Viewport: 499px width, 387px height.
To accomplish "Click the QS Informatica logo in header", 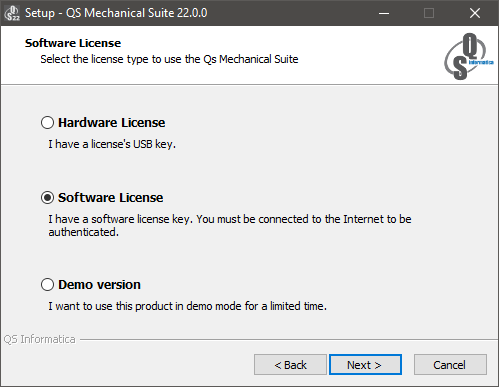I will coord(468,56).
